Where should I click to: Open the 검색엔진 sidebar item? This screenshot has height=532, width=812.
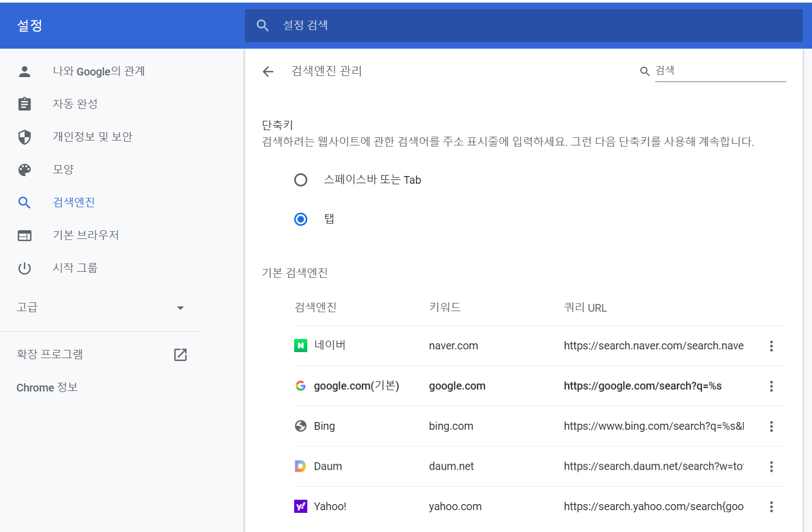click(74, 202)
